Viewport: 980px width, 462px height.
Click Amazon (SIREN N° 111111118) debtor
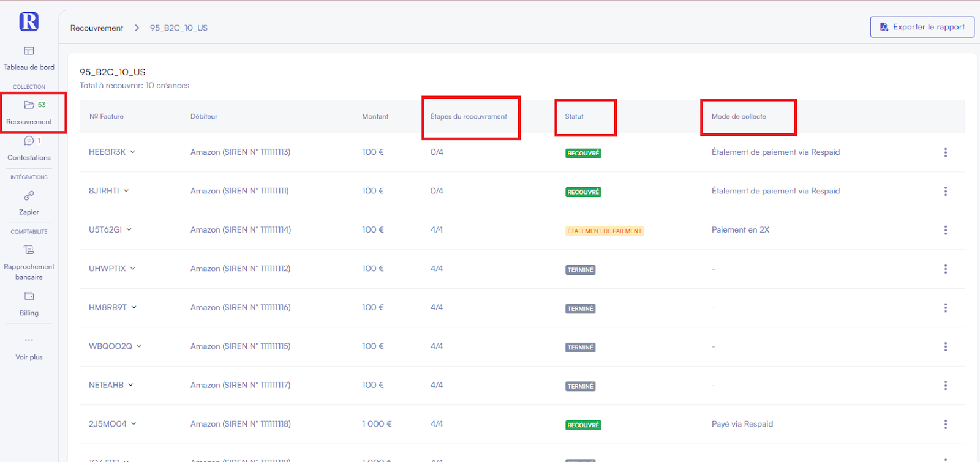241,423
